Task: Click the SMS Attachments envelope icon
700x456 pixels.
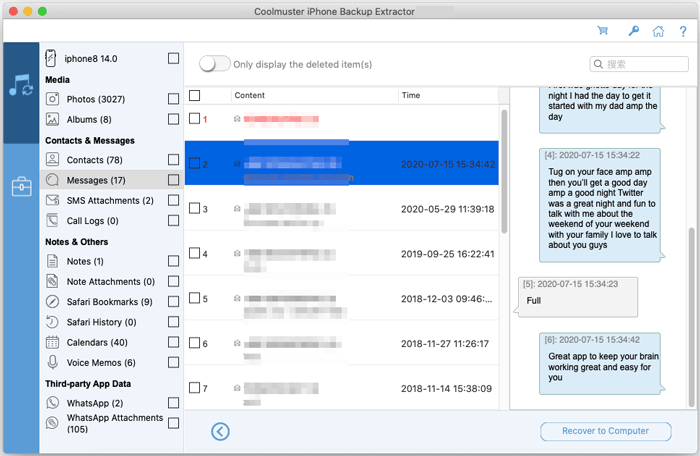Action: [52, 200]
